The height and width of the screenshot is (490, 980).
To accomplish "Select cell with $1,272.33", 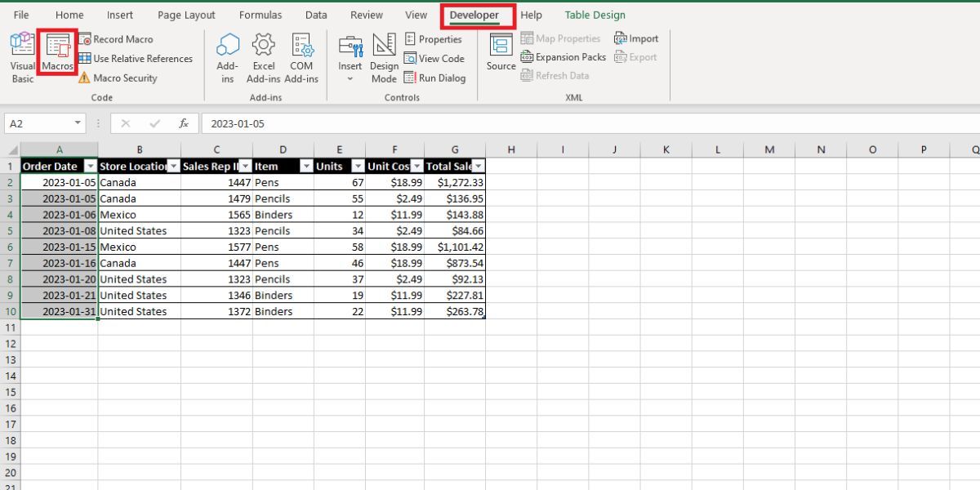I will [x=455, y=182].
